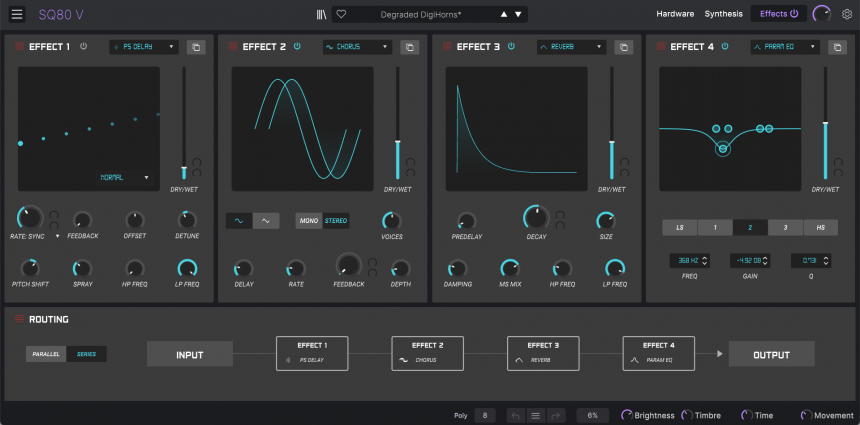The image size is (860, 425).
Task: Click the master volume knob at top right
Action: click(822, 14)
